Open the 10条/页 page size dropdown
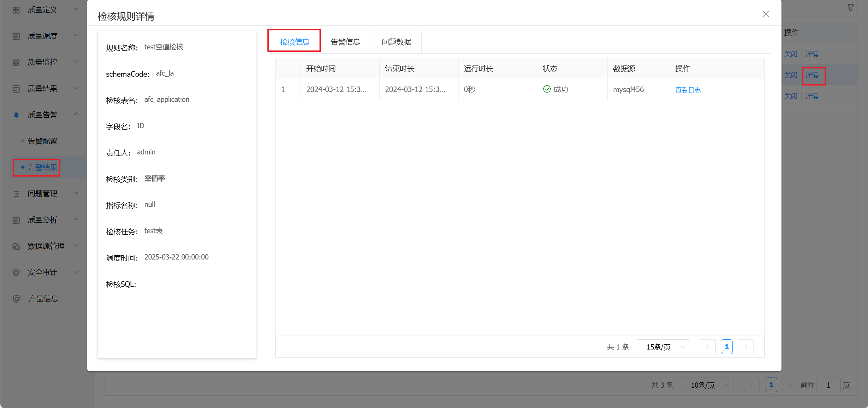 click(707, 385)
